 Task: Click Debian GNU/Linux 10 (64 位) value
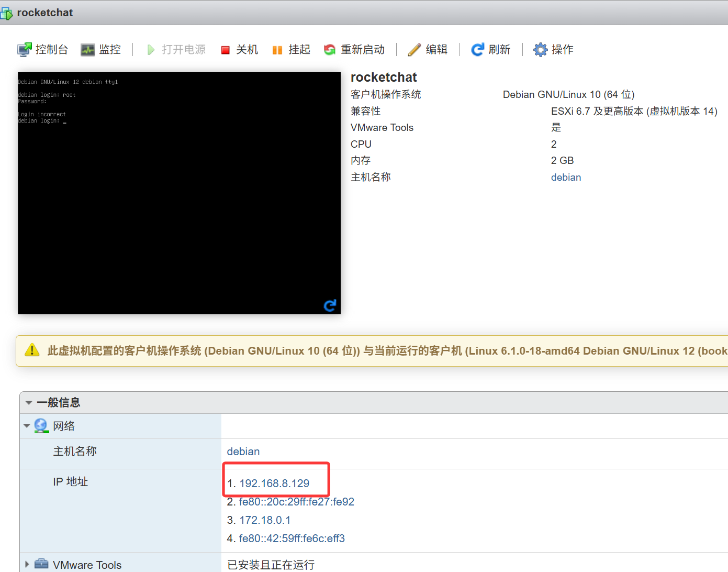click(568, 94)
